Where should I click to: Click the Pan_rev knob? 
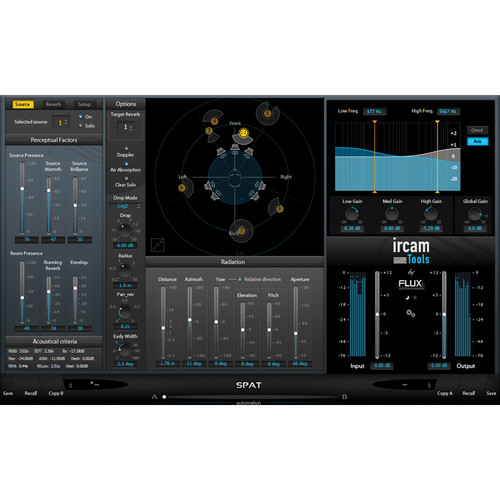125,312
